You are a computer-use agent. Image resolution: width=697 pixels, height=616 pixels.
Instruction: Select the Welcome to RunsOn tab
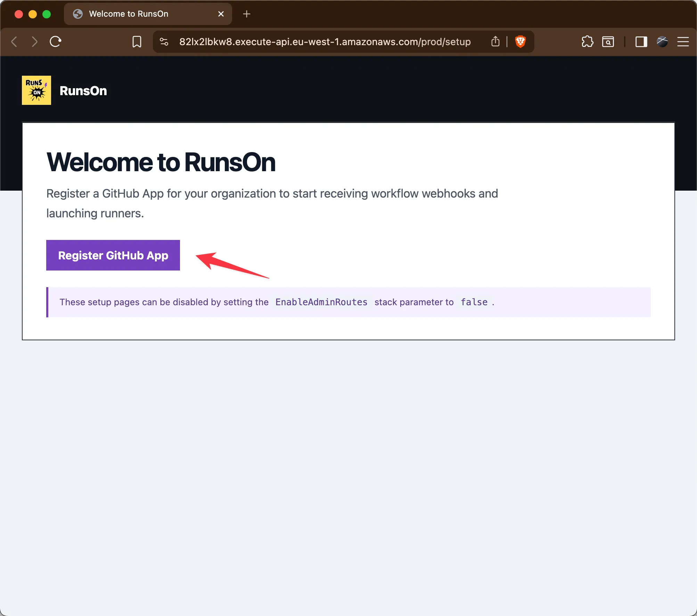click(x=148, y=14)
